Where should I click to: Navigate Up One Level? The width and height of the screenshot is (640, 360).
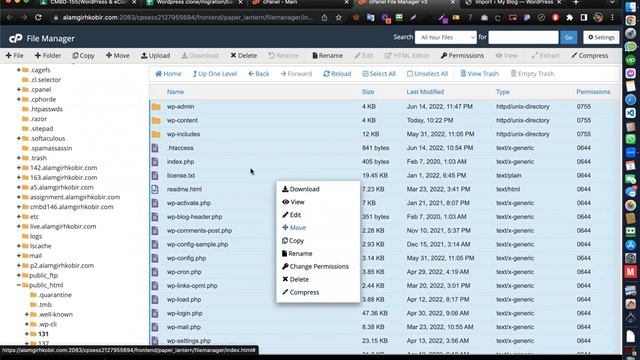[215, 74]
